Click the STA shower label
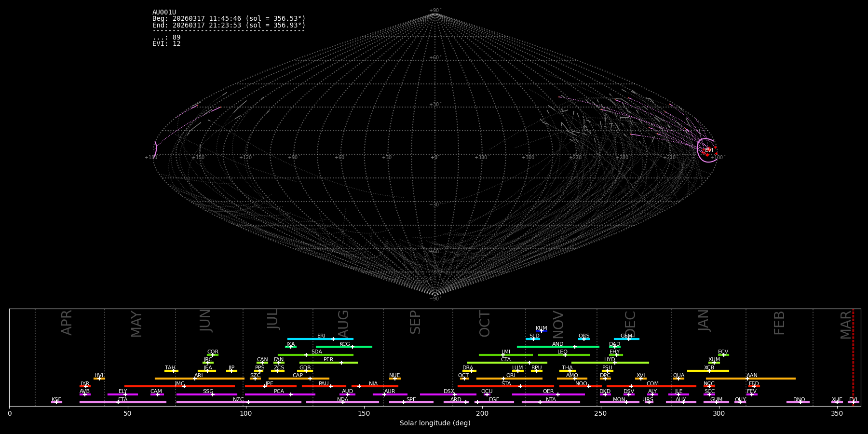Image resolution: width=868 pixels, height=434 pixels. (506, 384)
